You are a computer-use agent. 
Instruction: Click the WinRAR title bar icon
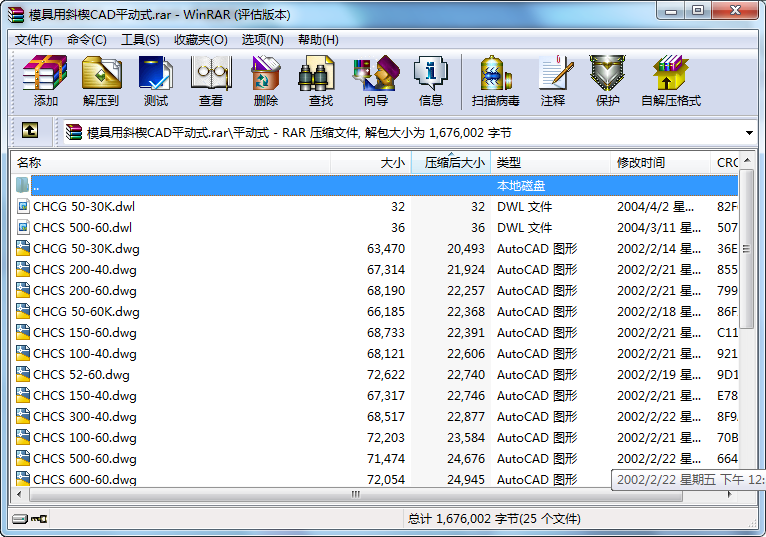(x=16, y=14)
